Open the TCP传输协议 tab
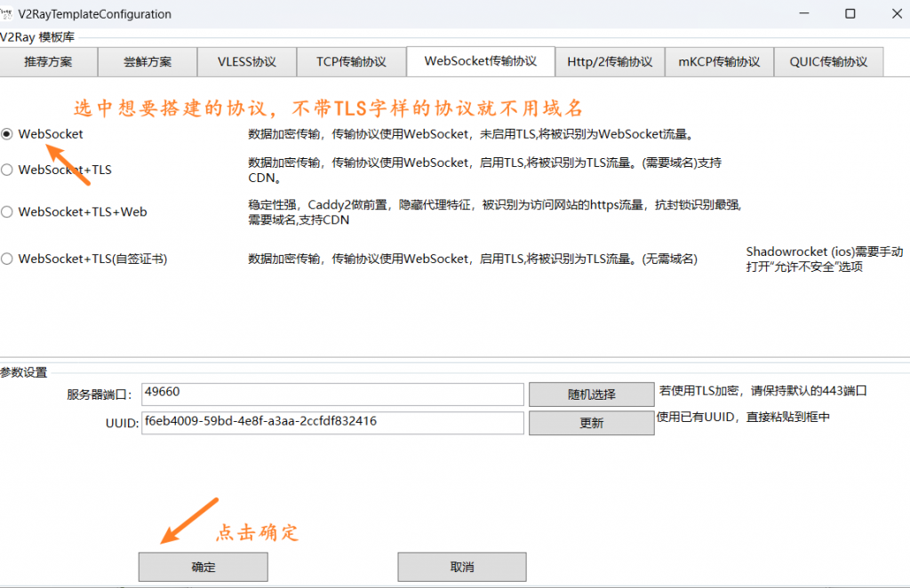This screenshot has height=588, width=910. click(351, 62)
